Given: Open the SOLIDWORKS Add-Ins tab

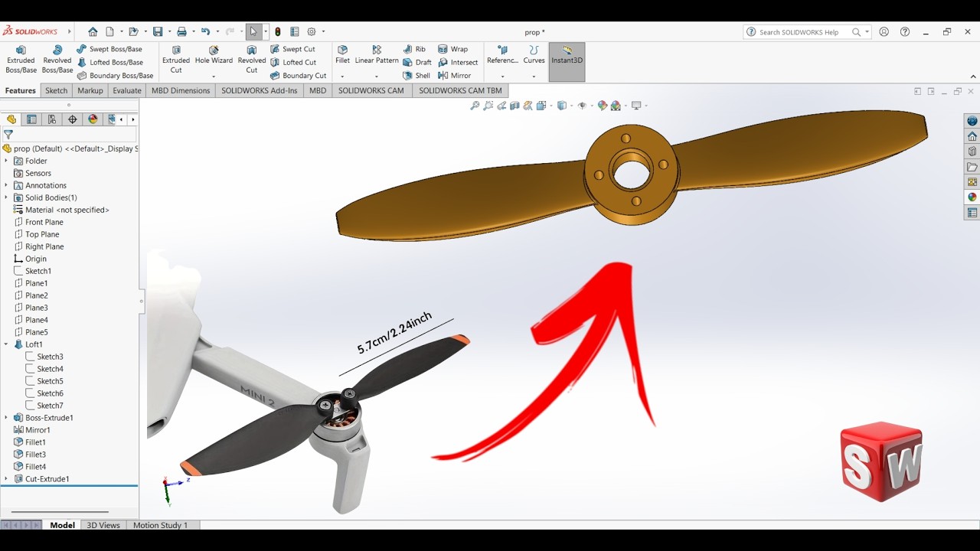Looking at the screenshot, I should pos(260,90).
